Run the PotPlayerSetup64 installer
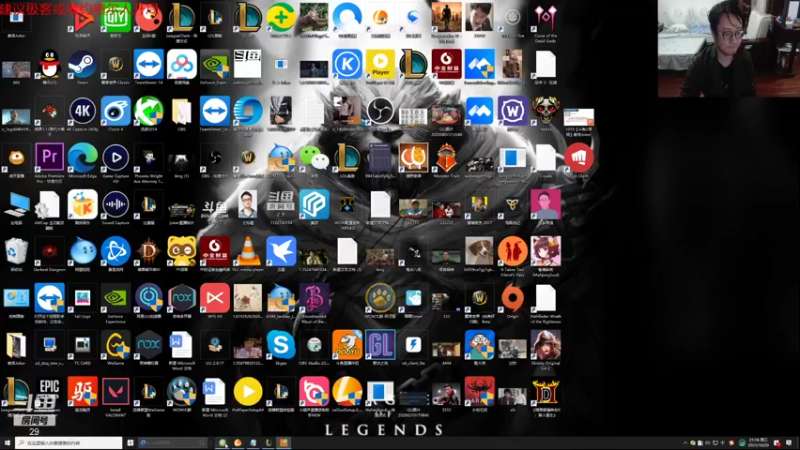The width and height of the screenshot is (800, 450). (x=248, y=392)
